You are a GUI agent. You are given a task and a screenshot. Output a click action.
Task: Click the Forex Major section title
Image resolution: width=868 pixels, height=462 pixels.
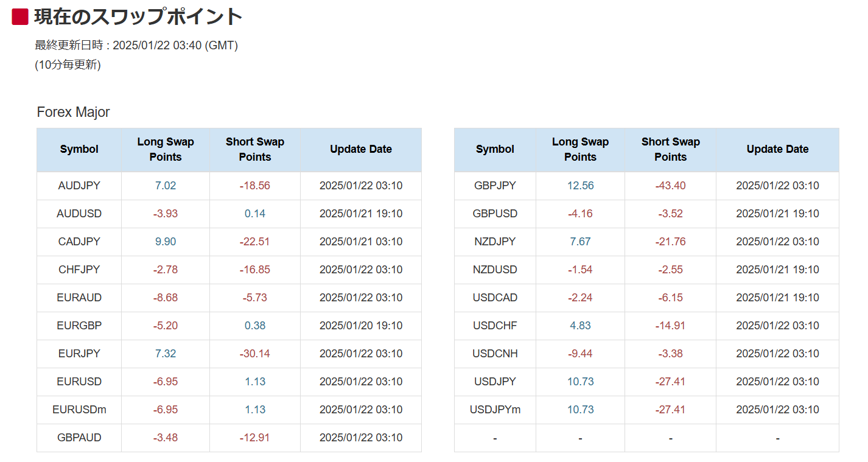click(73, 112)
